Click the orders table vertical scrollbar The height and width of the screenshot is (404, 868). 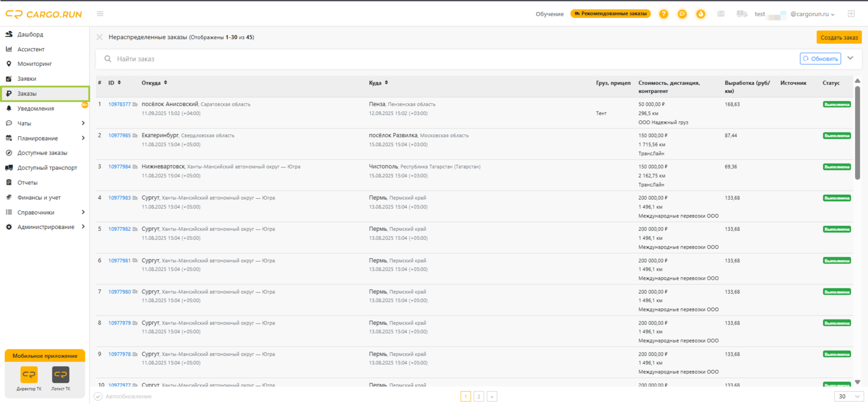click(x=857, y=132)
